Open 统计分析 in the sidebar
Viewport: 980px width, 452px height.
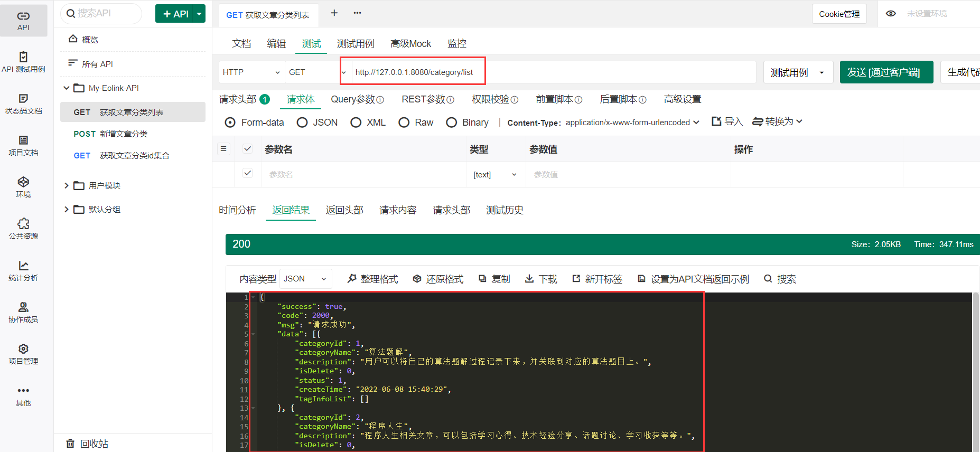tap(23, 271)
